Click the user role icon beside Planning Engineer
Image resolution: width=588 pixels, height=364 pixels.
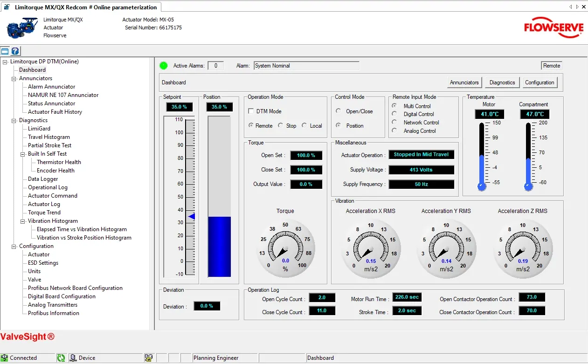[x=148, y=358]
